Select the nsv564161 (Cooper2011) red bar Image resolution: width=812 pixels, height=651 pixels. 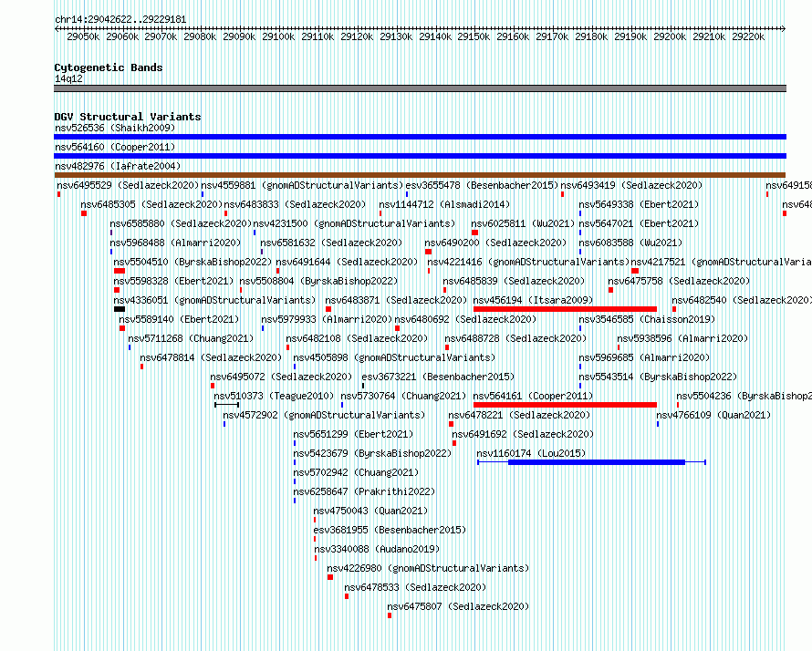565,405
